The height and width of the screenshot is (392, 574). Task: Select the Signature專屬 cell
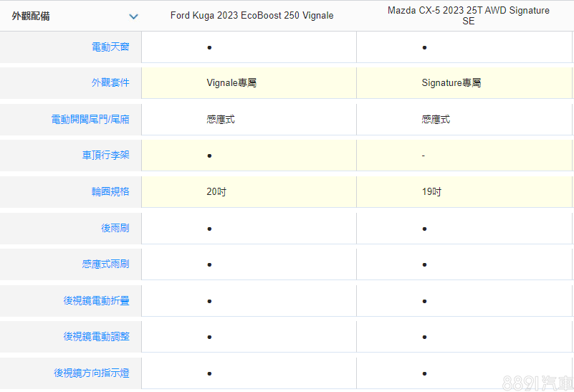pos(451,83)
